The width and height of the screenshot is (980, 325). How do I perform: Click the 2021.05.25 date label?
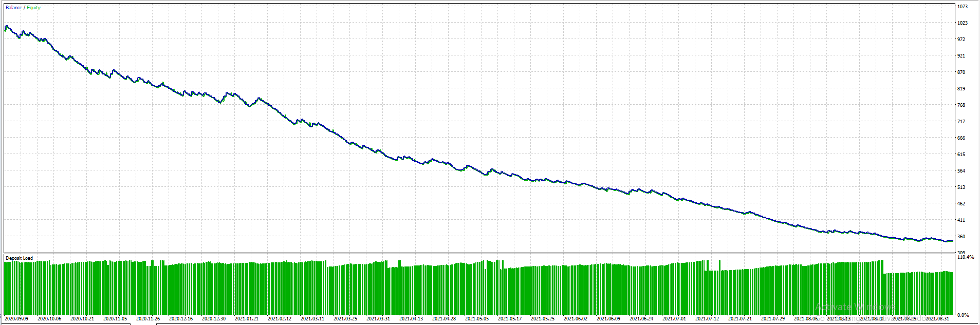543,319
